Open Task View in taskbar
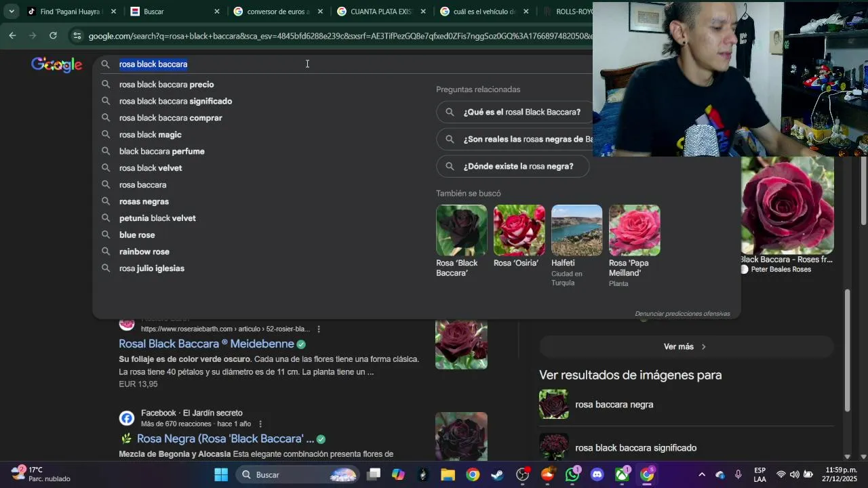The width and height of the screenshot is (868, 488). [374, 474]
